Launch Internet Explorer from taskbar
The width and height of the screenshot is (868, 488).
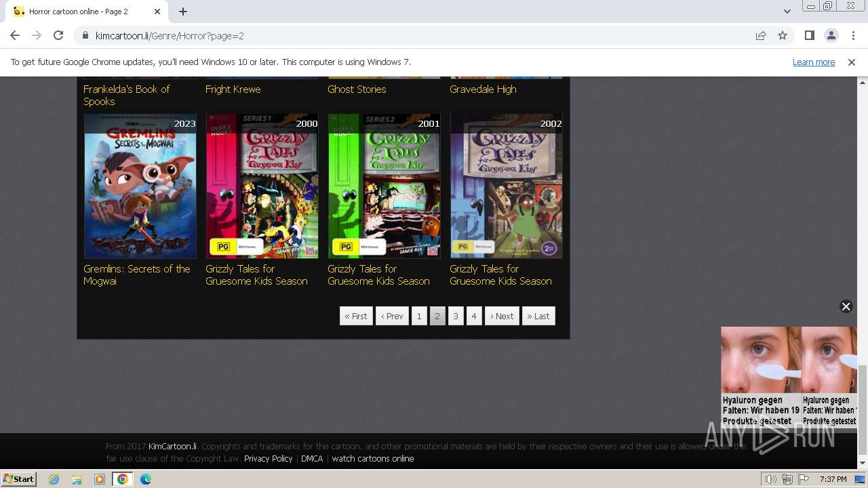coord(54,479)
